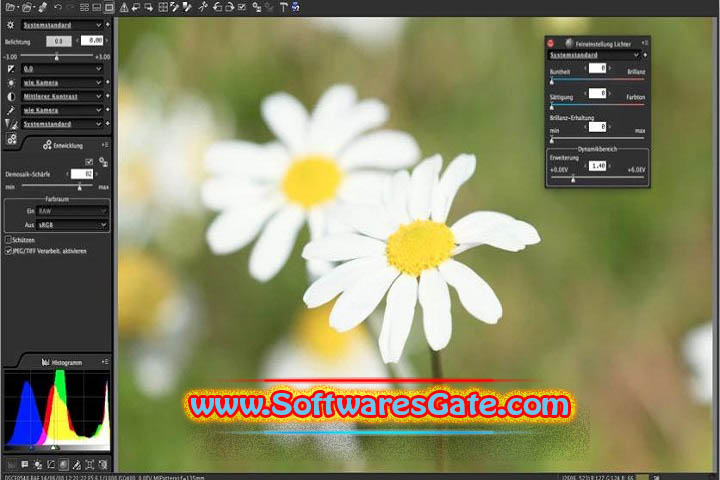The width and height of the screenshot is (720, 480).
Task: Open the Histogramm panel menu
Action: [105, 362]
